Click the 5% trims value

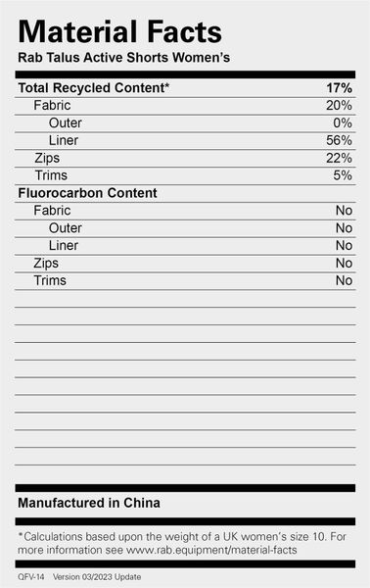(x=343, y=175)
